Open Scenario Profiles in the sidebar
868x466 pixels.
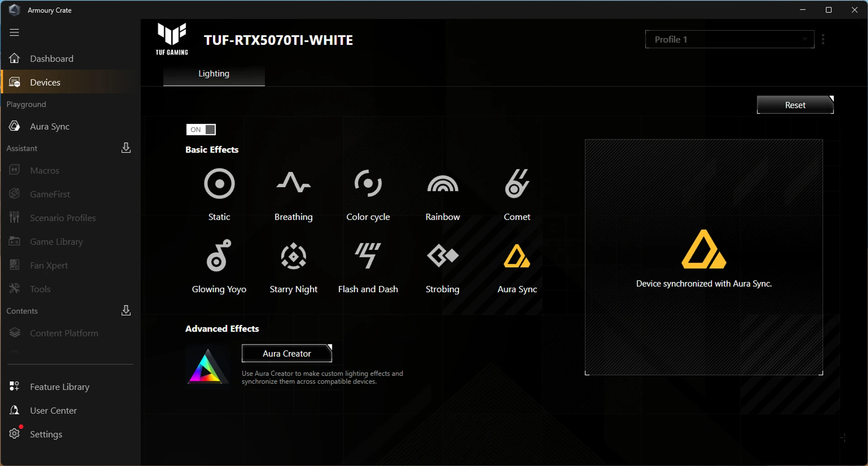point(71,218)
